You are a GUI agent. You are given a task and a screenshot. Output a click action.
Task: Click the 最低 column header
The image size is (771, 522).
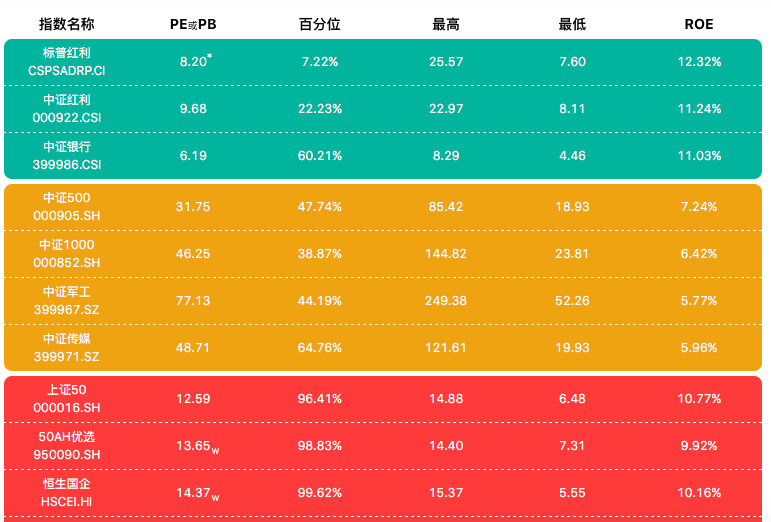click(x=572, y=24)
